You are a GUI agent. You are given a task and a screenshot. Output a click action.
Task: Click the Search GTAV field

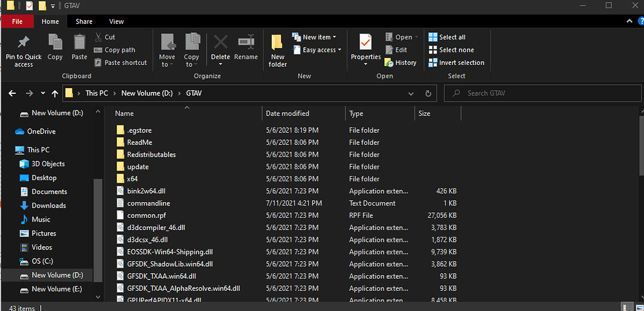click(542, 93)
